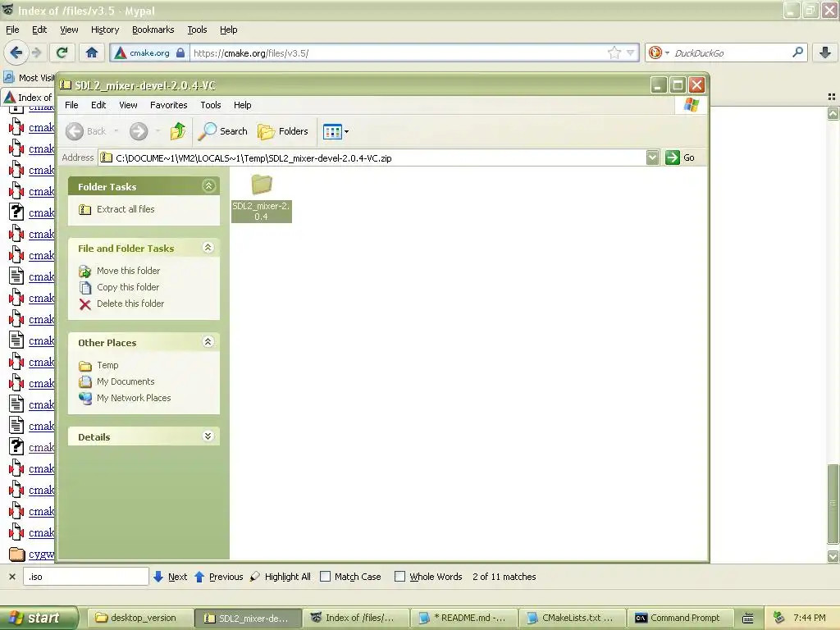
Task: Enable the Whole Words checkbox
Action: [x=399, y=577]
